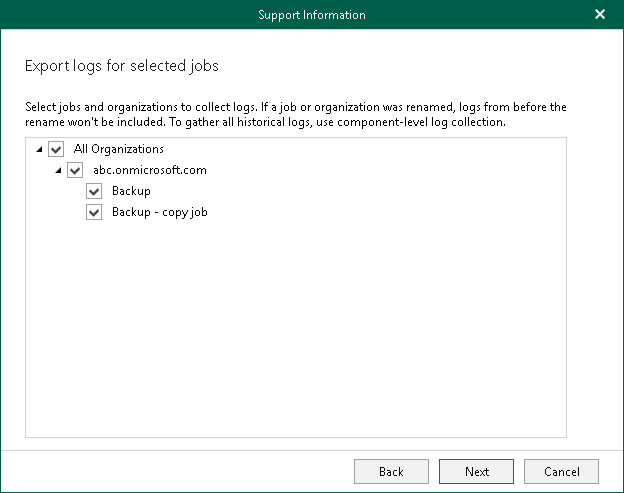Highlight the Backup - copy job name
The width and height of the screenshot is (624, 493).
click(x=159, y=212)
